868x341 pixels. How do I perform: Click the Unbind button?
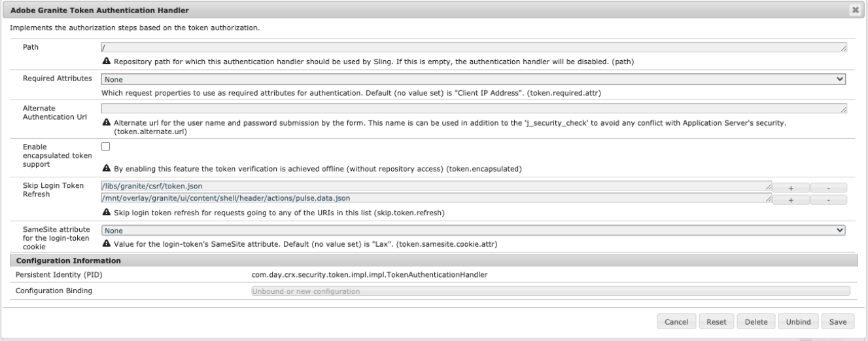[799, 321]
